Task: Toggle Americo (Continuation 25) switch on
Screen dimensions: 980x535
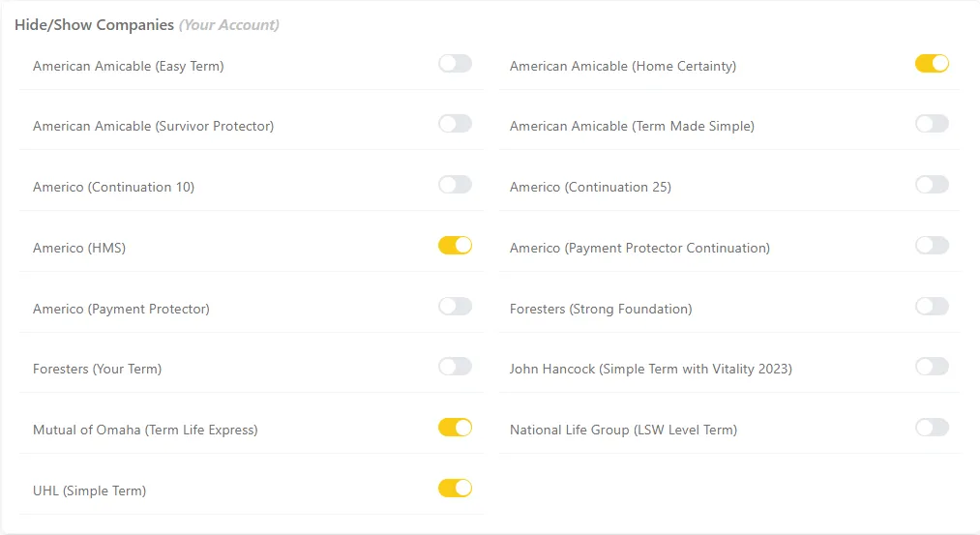Action: 932,185
